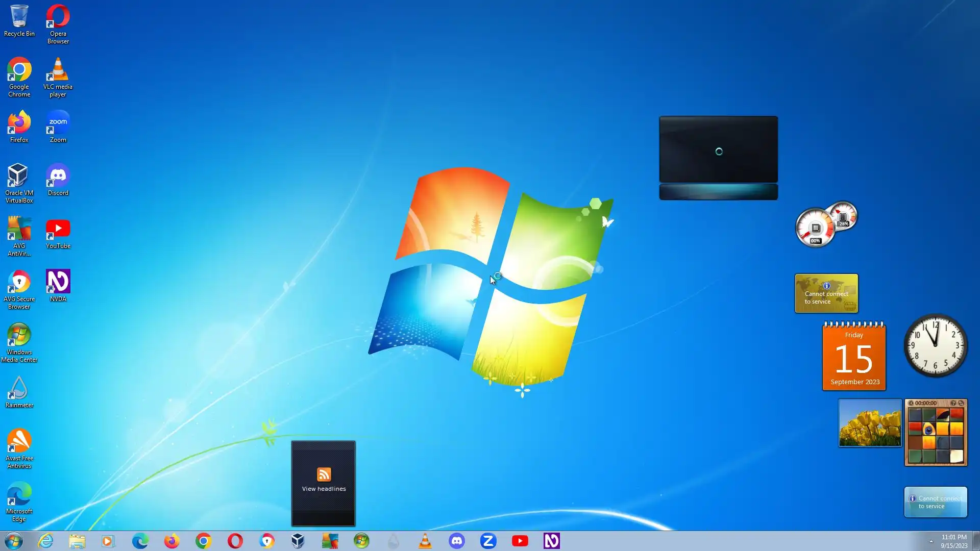Click the taskbar clock showing 11:01 PM
The image size is (980, 551).
tap(953, 541)
